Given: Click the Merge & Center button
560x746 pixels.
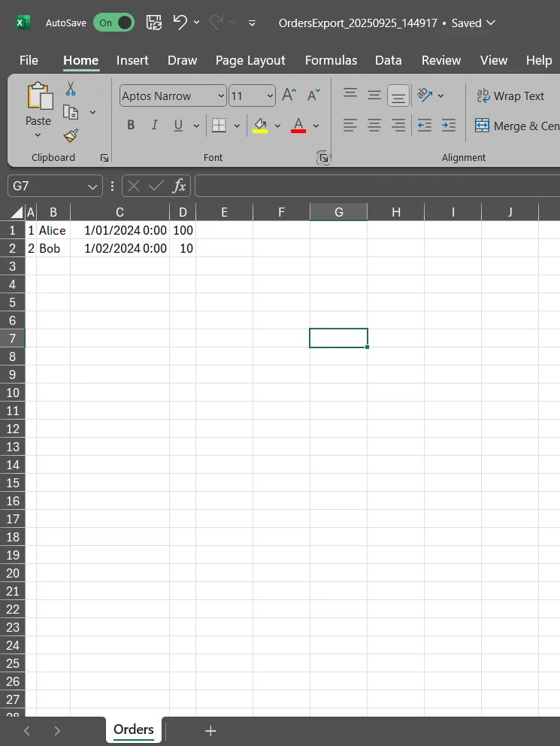Looking at the screenshot, I should click(517, 126).
